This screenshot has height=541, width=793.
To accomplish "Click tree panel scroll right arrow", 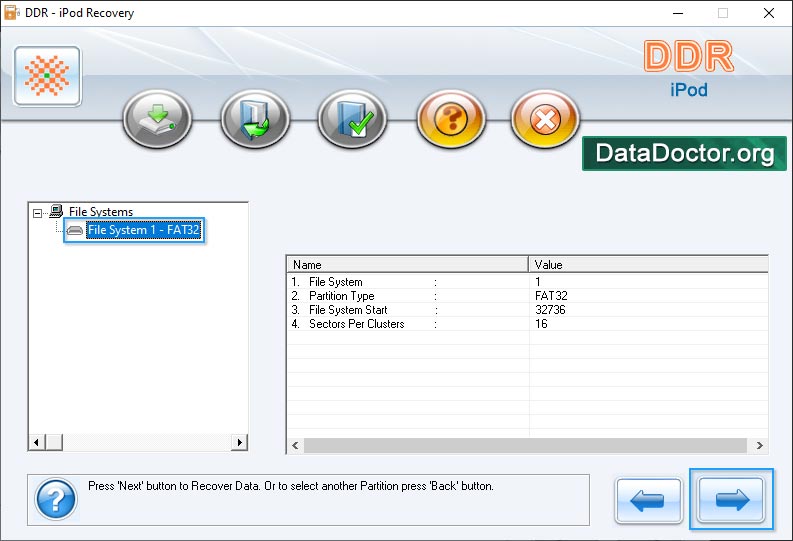I will 239,442.
